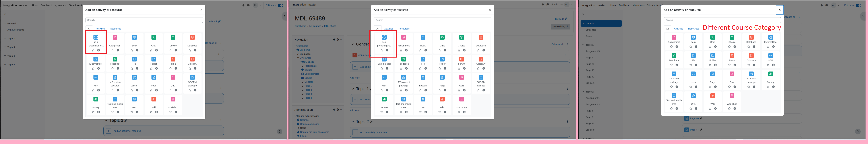This screenshot has width=868, height=144.
Task: Focus the Search field in the left dialog
Action: [144, 20]
